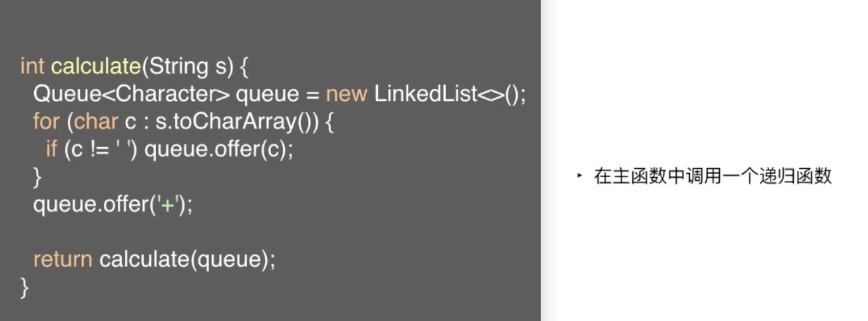This screenshot has width=868, height=321.
Task: Click the "calculate(queue);" recursive call
Action: [x=188, y=259]
